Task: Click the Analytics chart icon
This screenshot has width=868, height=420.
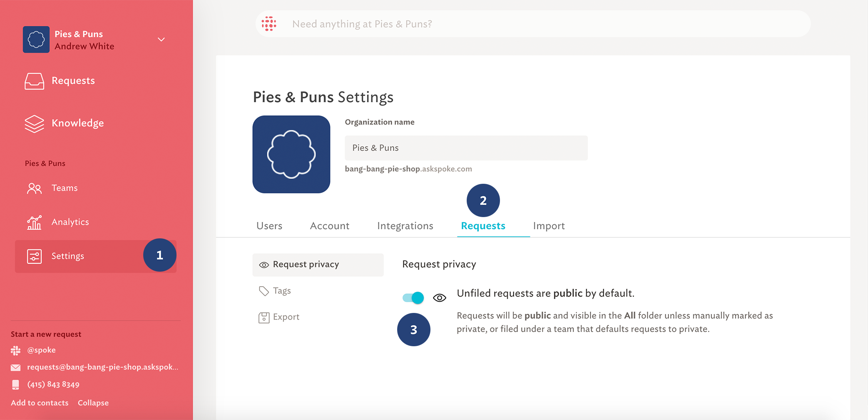Action: pos(34,222)
